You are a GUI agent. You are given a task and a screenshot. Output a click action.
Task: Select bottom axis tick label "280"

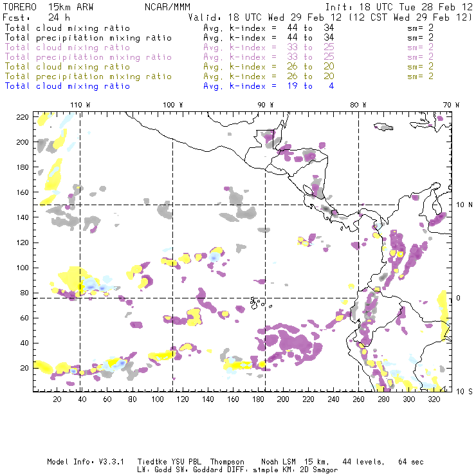pyautogui.click(x=383, y=399)
